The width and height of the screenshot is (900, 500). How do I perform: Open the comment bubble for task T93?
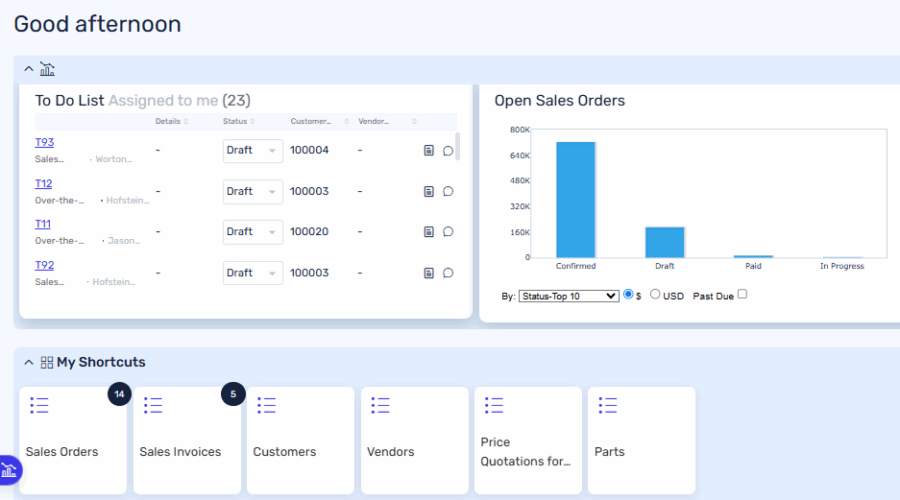coord(448,151)
